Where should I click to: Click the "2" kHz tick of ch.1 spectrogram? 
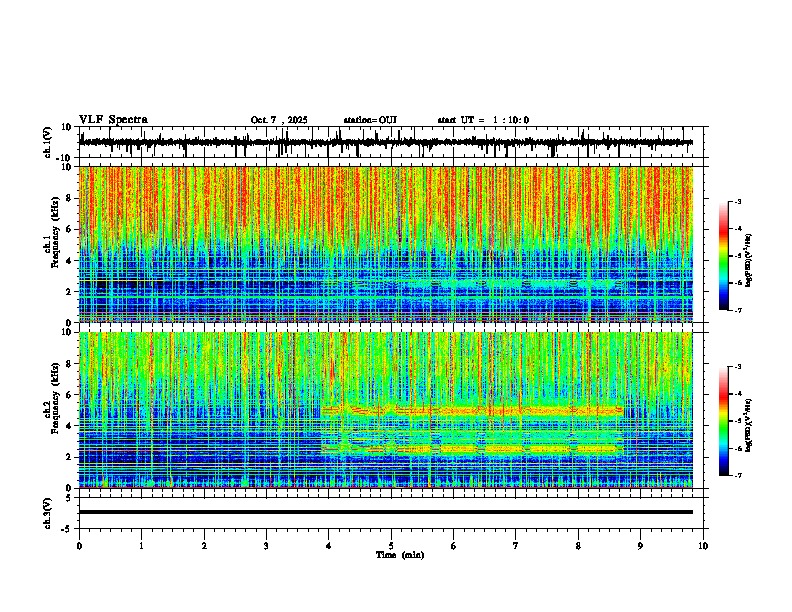coord(70,291)
